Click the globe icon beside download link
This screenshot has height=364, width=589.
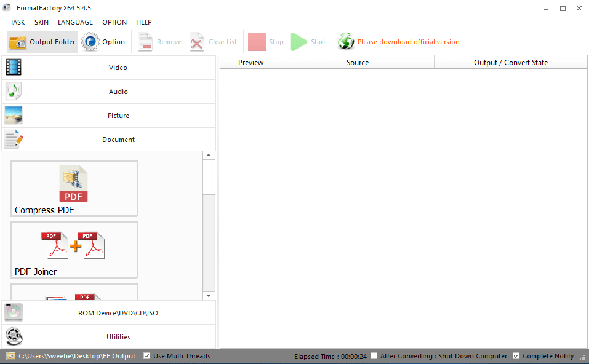pyautogui.click(x=346, y=42)
